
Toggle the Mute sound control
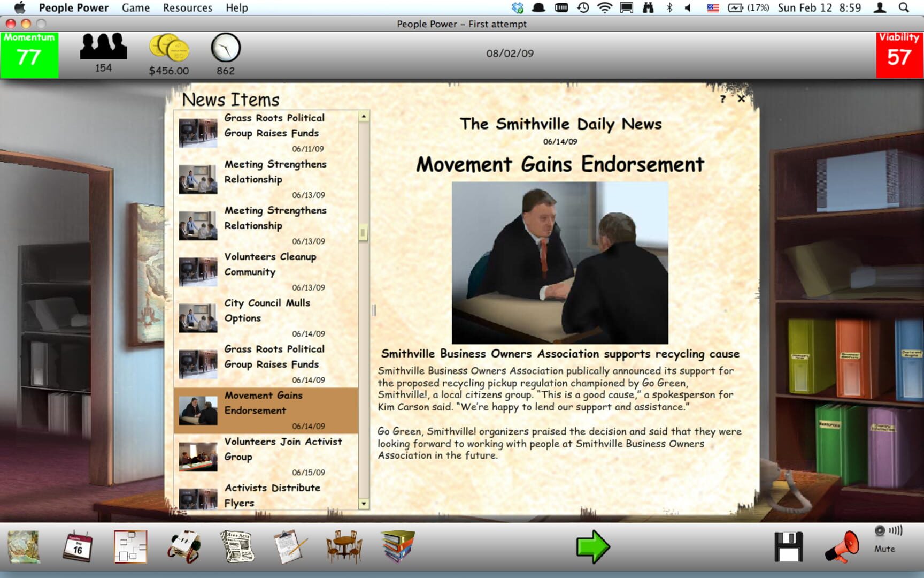(x=885, y=539)
